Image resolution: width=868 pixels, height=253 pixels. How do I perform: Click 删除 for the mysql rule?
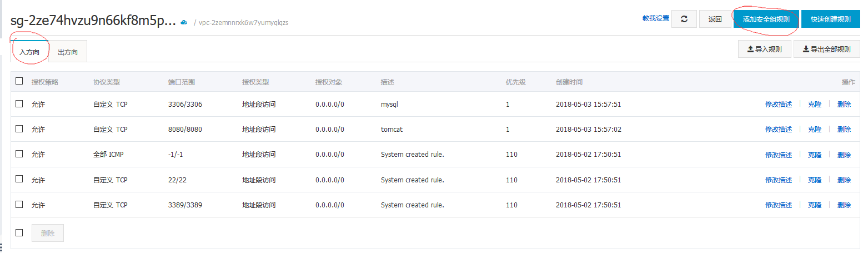pos(844,104)
